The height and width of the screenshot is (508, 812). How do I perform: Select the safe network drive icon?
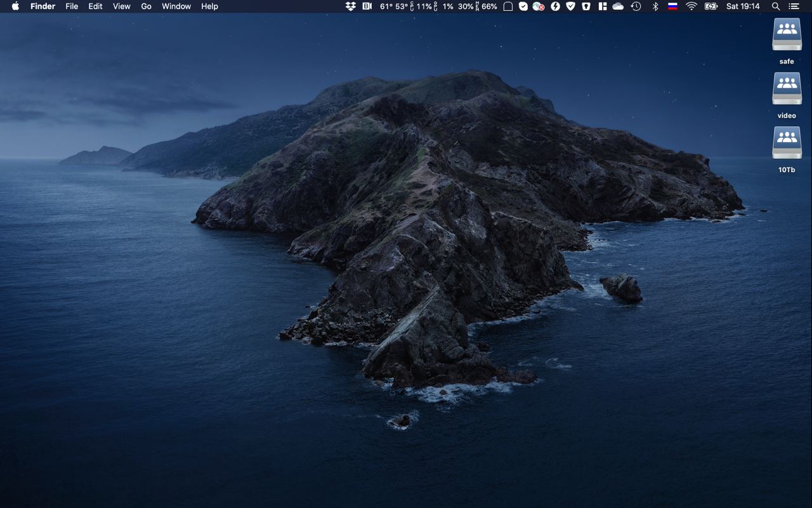click(787, 34)
